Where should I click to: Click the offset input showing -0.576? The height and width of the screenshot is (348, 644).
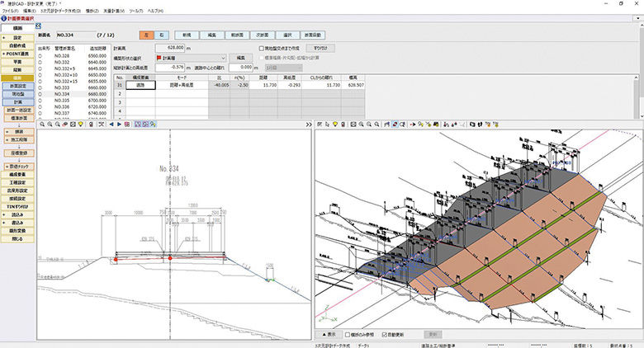click(170, 68)
